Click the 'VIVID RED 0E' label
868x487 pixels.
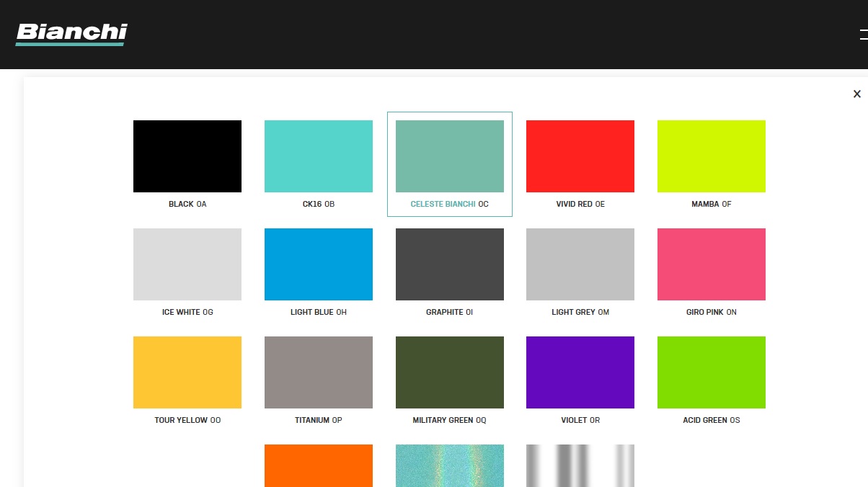coord(580,204)
